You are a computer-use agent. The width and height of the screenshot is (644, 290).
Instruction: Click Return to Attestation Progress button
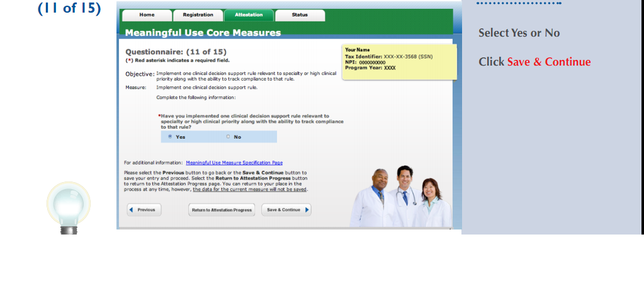pos(222,210)
